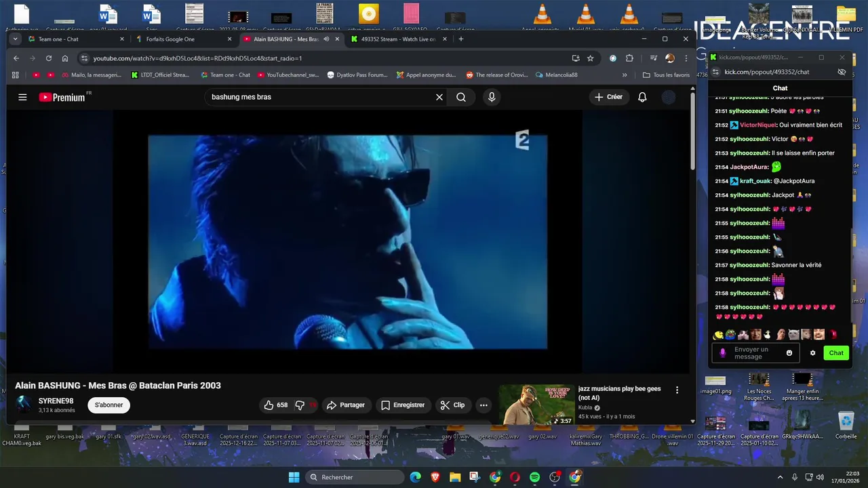Switch to the 493352 Stream Kick tab
The image size is (868, 488).
click(399, 39)
